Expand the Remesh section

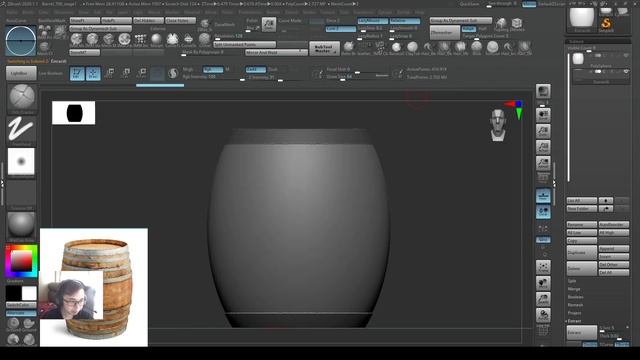click(x=576, y=305)
